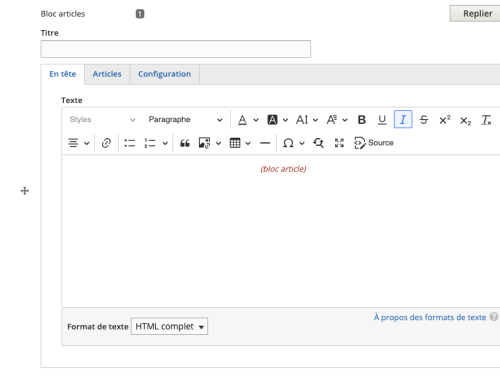Viewport: 500px width, 376px height.
Task: Click the text formats help question icon
Action: [x=494, y=317]
